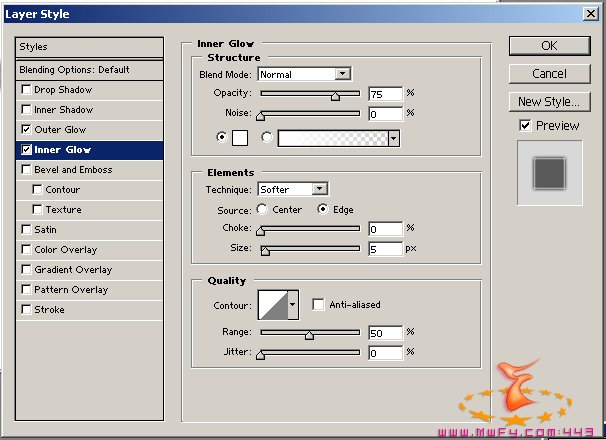This screenshot has height=440, width=606.
Task: Click the Noise slider handle
Action: [x=260, y=116]
